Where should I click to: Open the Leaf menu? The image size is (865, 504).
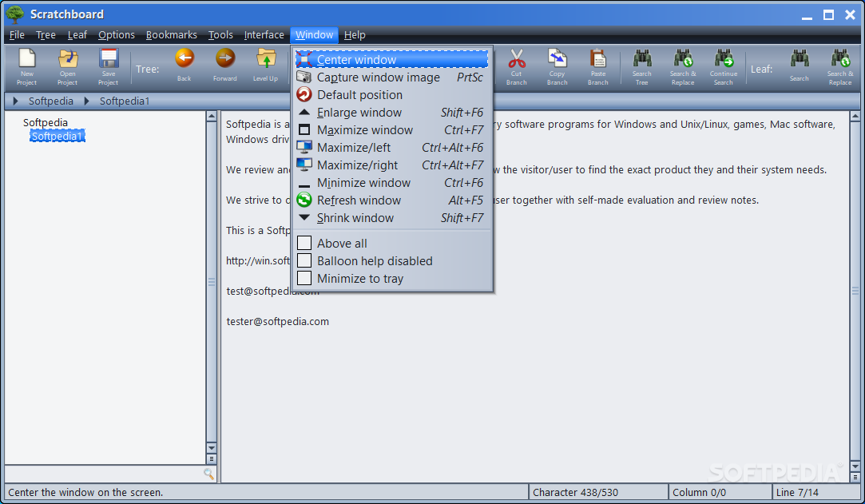pos(77,34)
